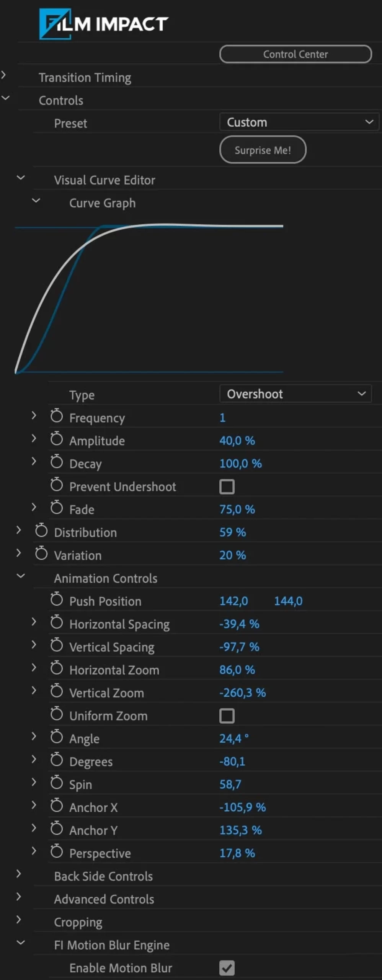Expand the Transition Timing section
Image resolution: width=382 pixels, height=980 pixels.
pos(4,75)
